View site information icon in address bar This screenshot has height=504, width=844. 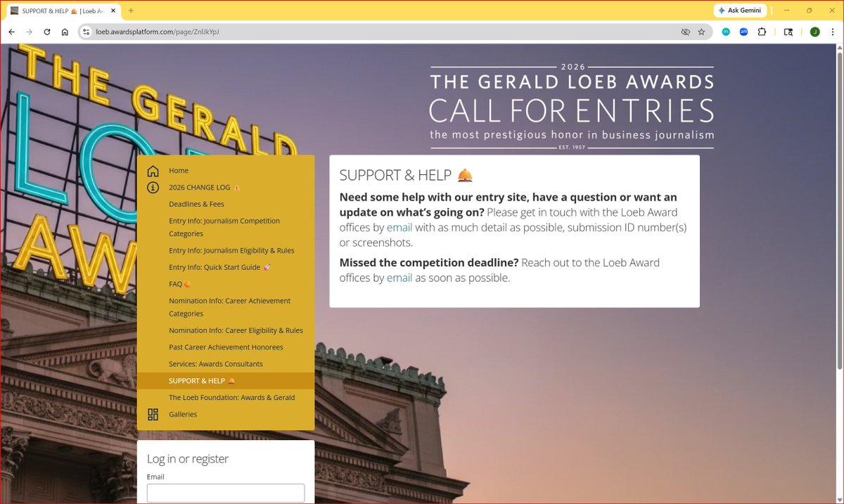pyautogui.click(x=87, y=32)
